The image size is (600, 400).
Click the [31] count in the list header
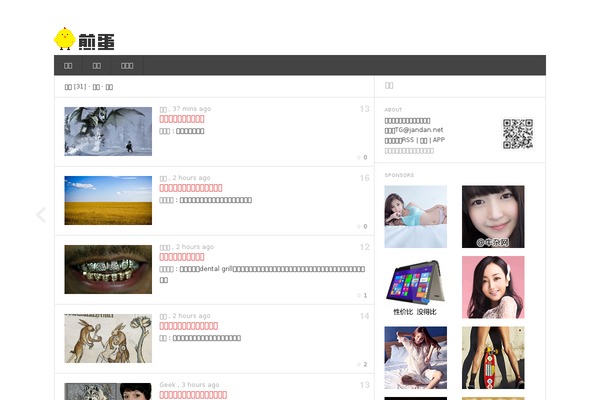[x=80, y=87]
